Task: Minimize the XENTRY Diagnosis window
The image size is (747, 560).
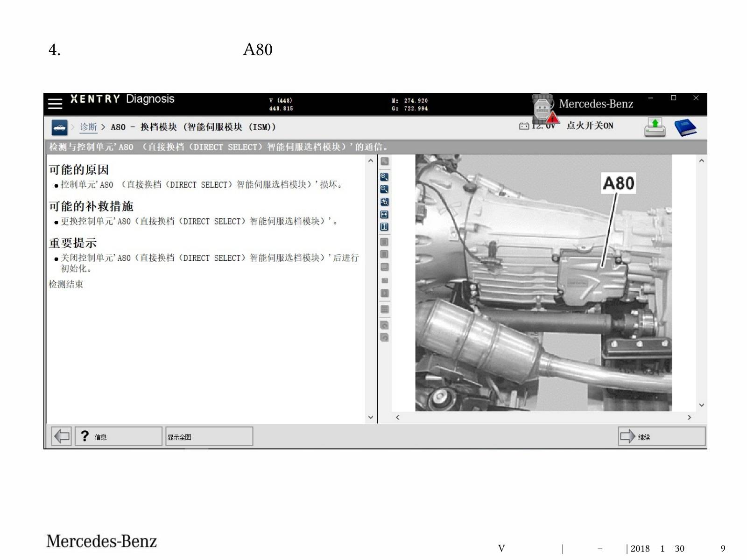Action: [x=650, y=98]
